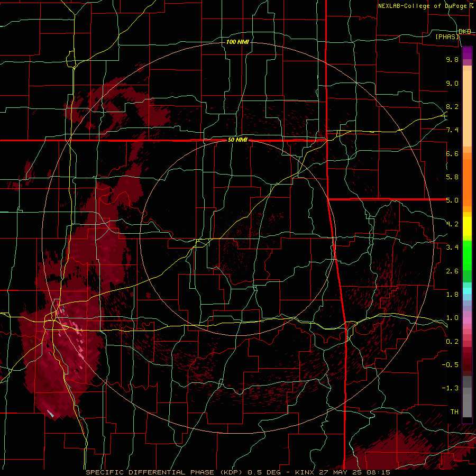
Task: Click the 08:15 timestamp in the caption
Action: [x=378, y=472]
